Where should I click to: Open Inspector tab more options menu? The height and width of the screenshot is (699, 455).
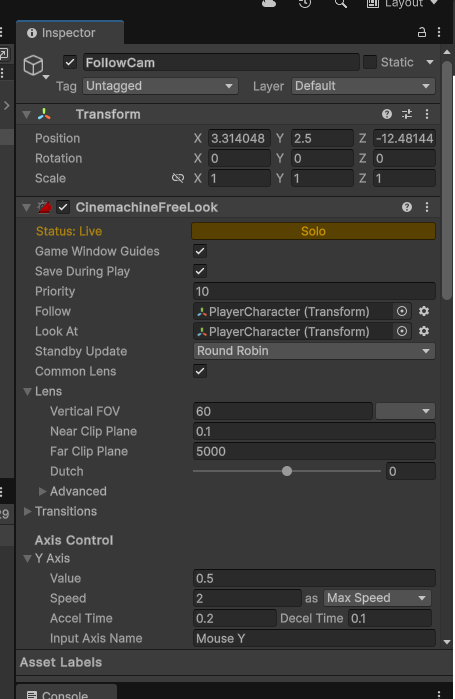(439, 33)
